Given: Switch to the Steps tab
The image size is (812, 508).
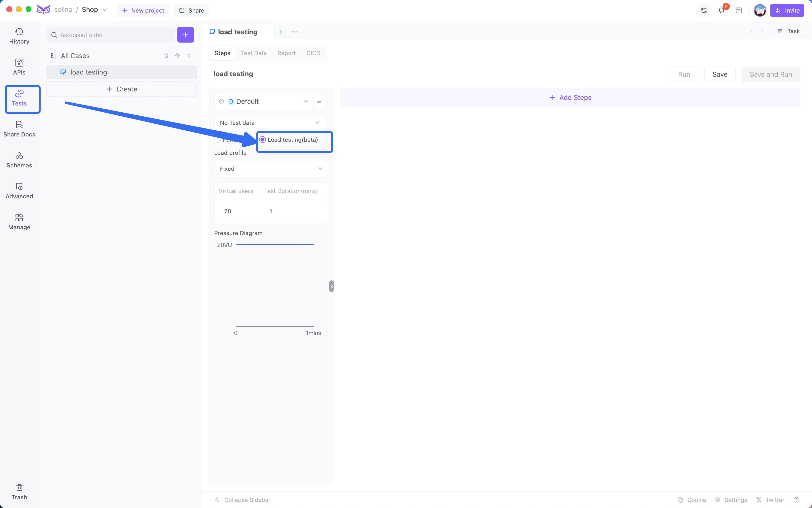Looking at the screenshot, I should (x=222, y=53).
